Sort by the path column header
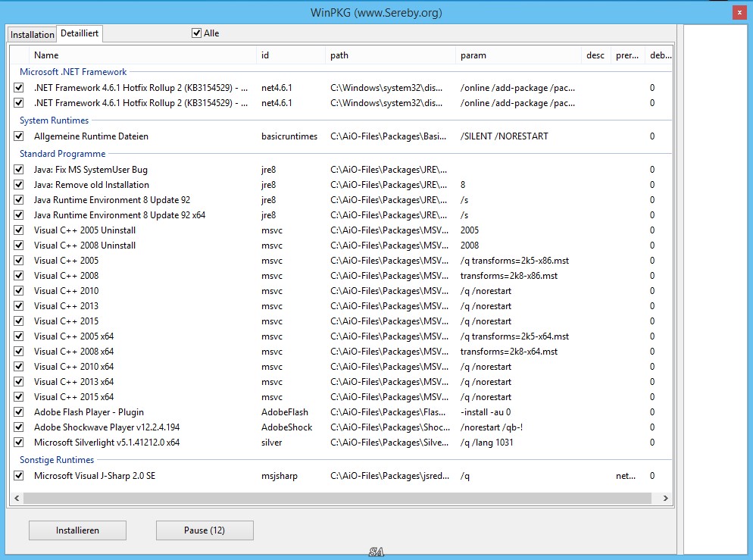The image size is (753, 560). (x=390, y=55)
